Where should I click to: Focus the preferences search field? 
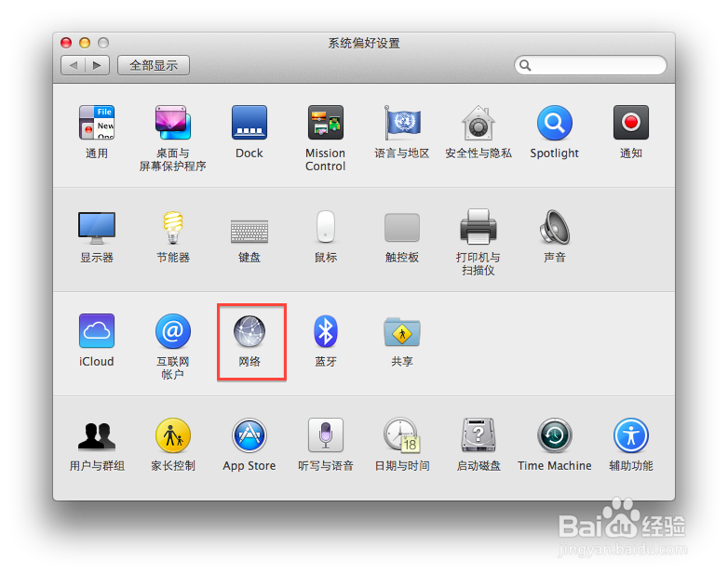pos(590,65)
